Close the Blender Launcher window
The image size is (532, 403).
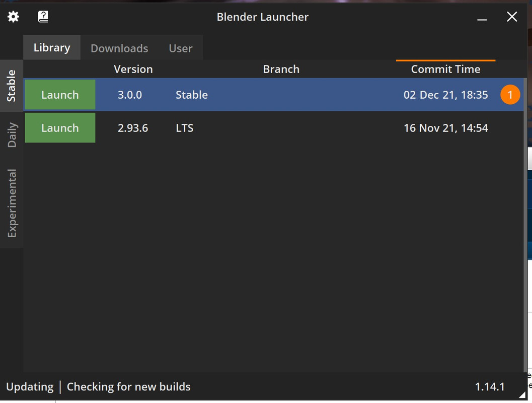[512, 17]
